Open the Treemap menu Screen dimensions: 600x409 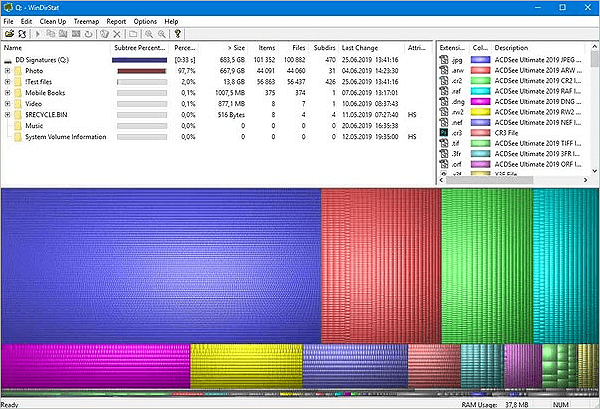86,21
